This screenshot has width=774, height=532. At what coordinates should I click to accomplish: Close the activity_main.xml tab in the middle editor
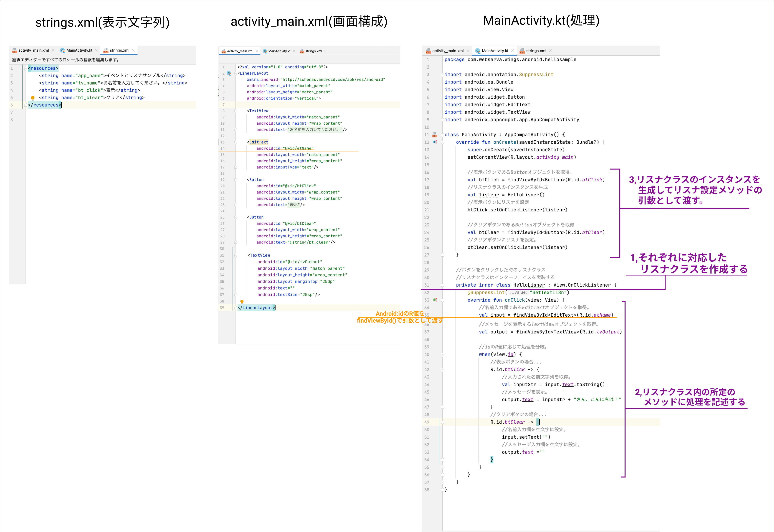click(x=257, y=51)
